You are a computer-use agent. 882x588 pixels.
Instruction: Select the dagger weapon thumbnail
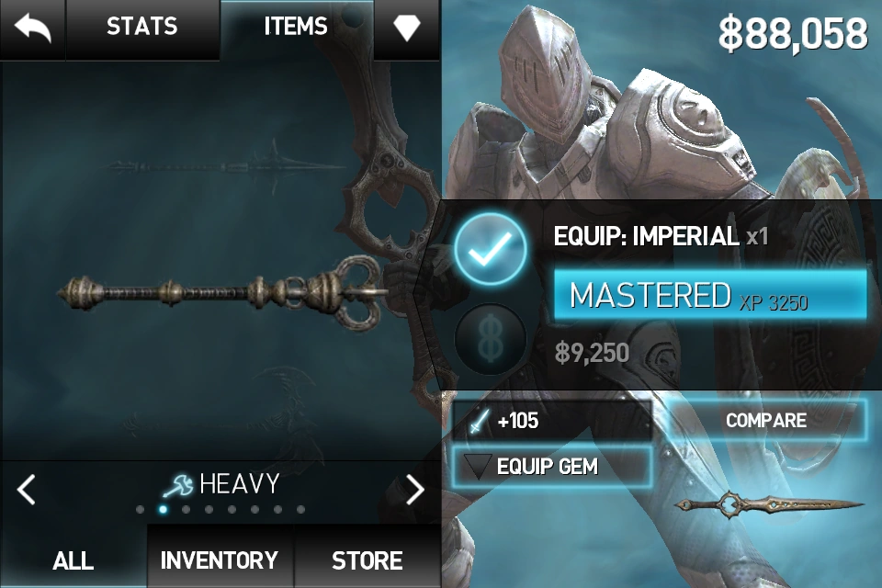[768, 503]
